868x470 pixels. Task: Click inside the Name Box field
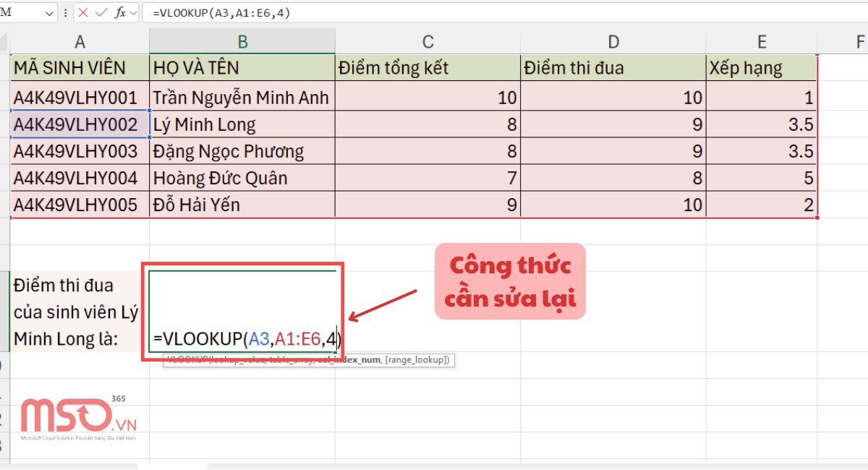click(x=21, y=12)
